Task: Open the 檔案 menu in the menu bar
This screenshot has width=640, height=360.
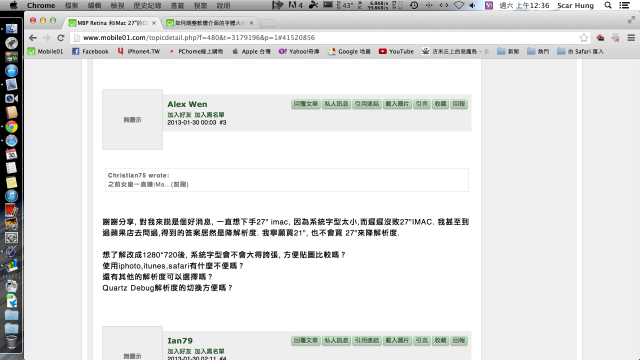Action: [x=71, y=5]
